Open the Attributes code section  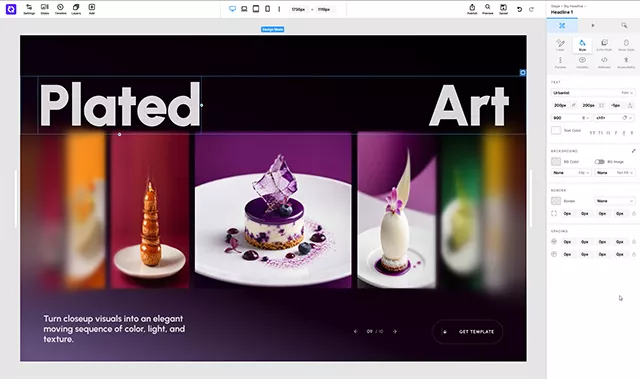click(x=604, y=62)
